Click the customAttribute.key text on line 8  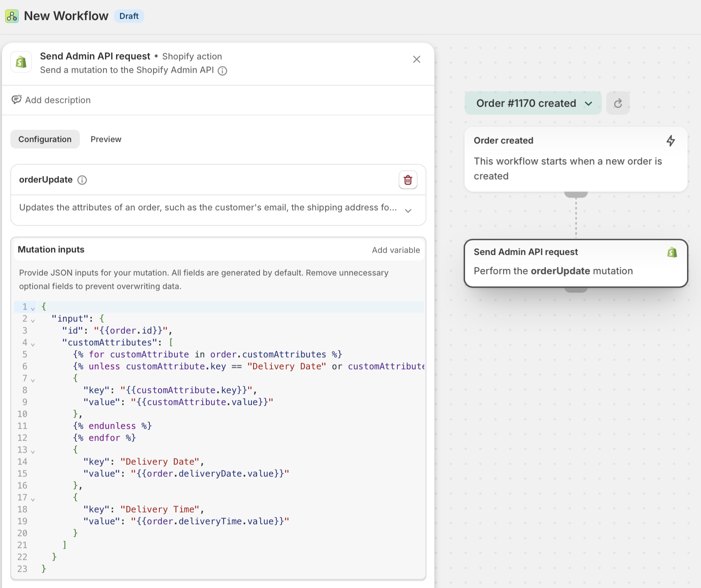186,390
